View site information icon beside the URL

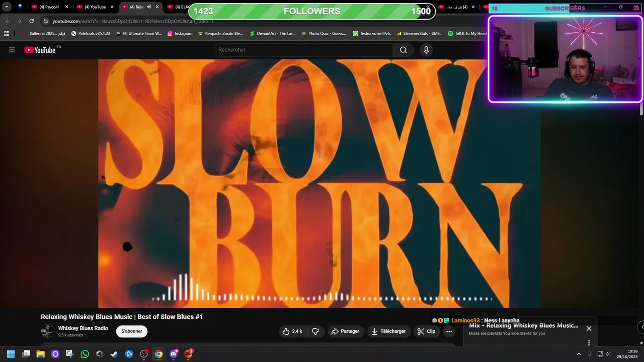pyautogui.click(x=46, y=21)
